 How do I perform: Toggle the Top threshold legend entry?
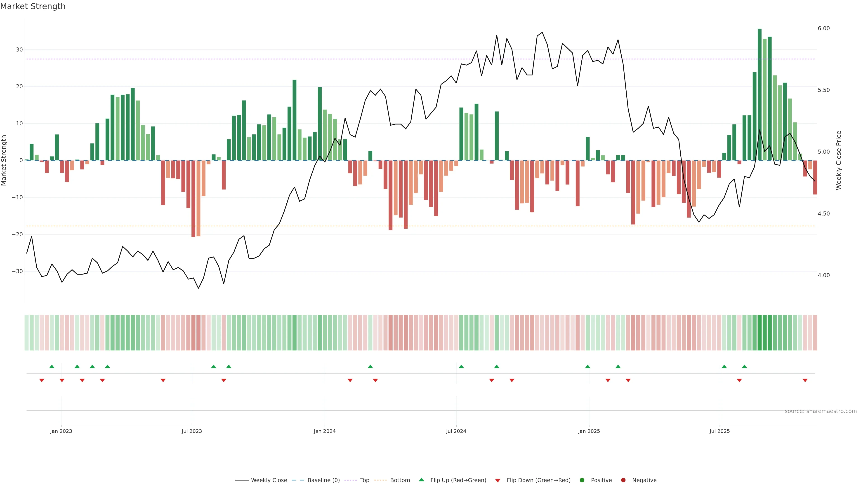(365, 480)
